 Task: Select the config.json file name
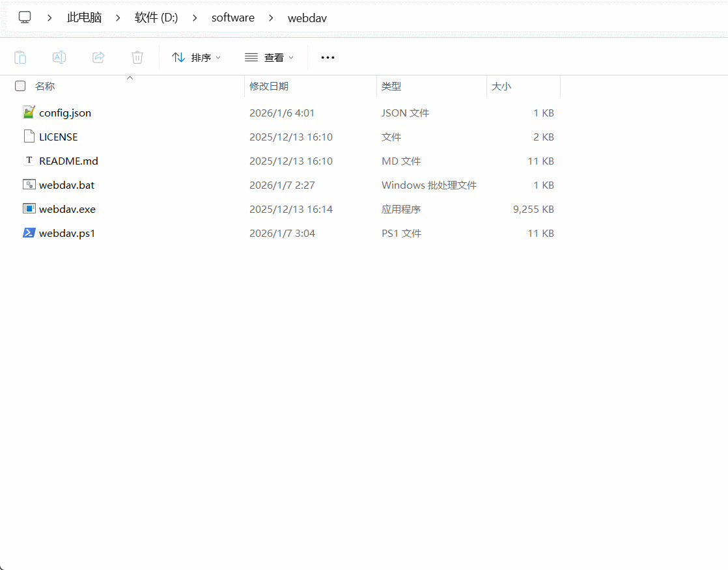click(x=65, y=113)
